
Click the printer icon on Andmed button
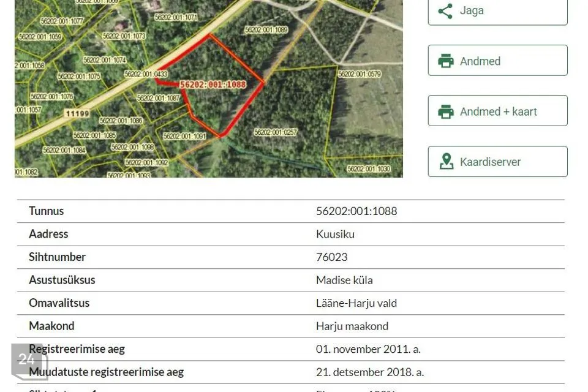(x=445, y=61)
